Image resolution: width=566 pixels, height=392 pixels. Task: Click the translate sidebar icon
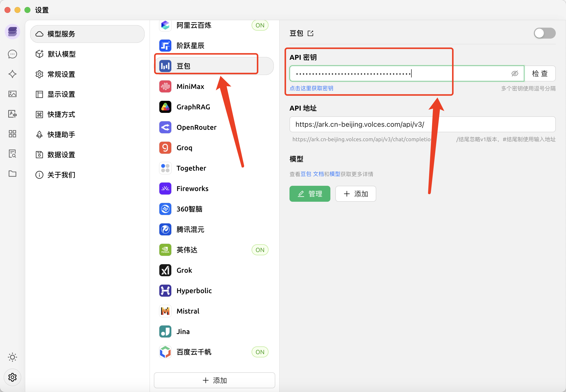(12, 114)
